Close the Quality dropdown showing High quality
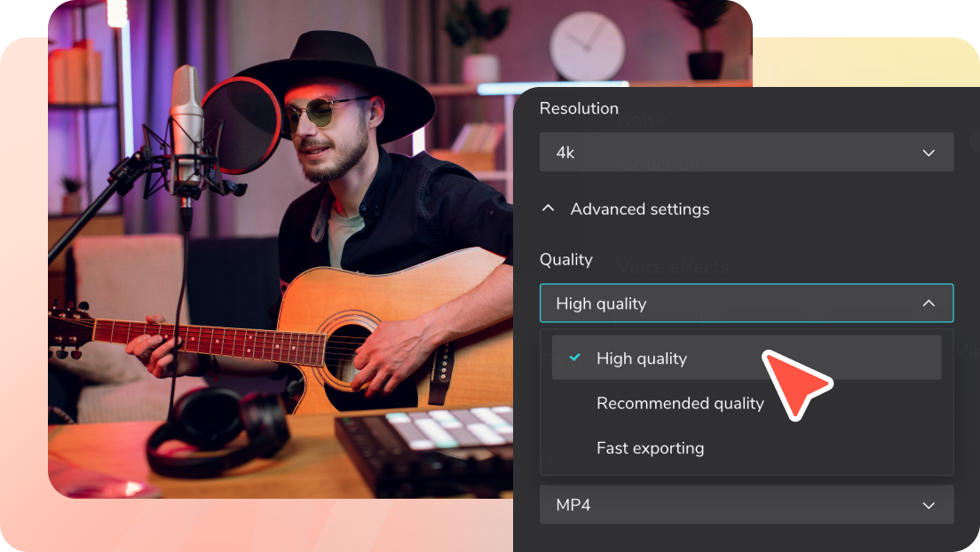 [x=747, y=304]
